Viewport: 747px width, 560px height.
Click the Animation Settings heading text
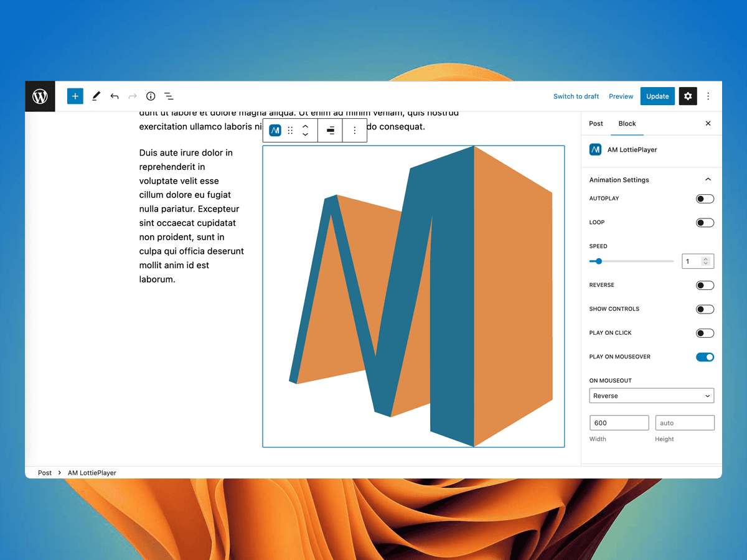pyautogui.click(x=619, y=180)
